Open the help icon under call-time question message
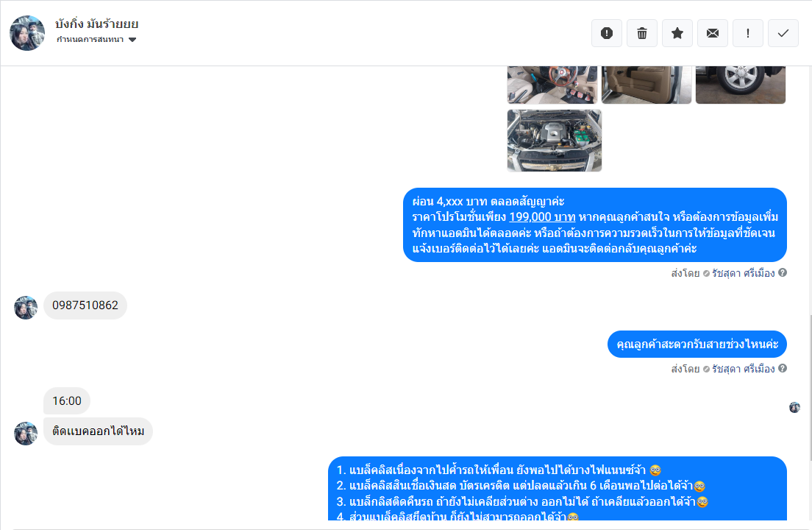 point(783,368)
